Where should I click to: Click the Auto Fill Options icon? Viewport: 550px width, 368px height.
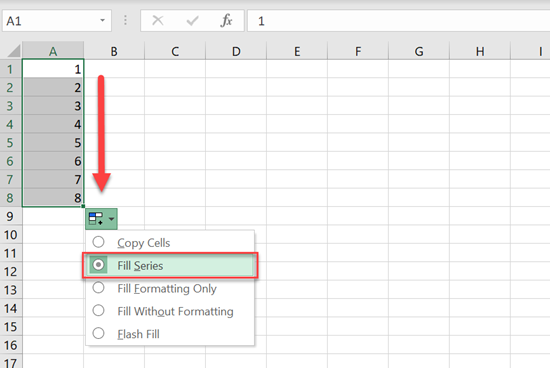96,219
